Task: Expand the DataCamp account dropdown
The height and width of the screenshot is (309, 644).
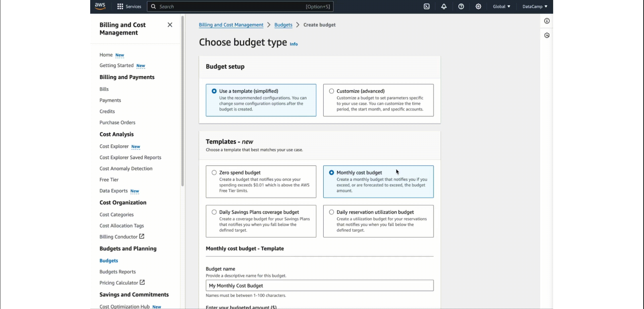Action: pyautogui.click(x=535, y=6)
